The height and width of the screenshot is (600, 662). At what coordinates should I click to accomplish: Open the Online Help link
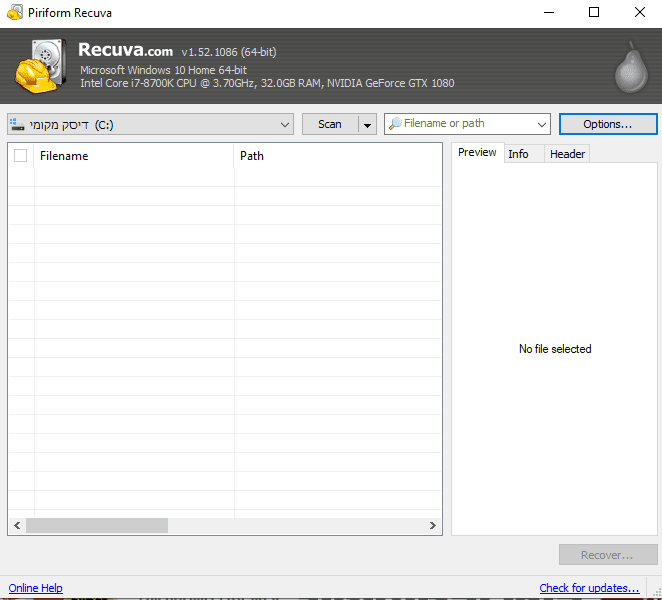(35, 588)
